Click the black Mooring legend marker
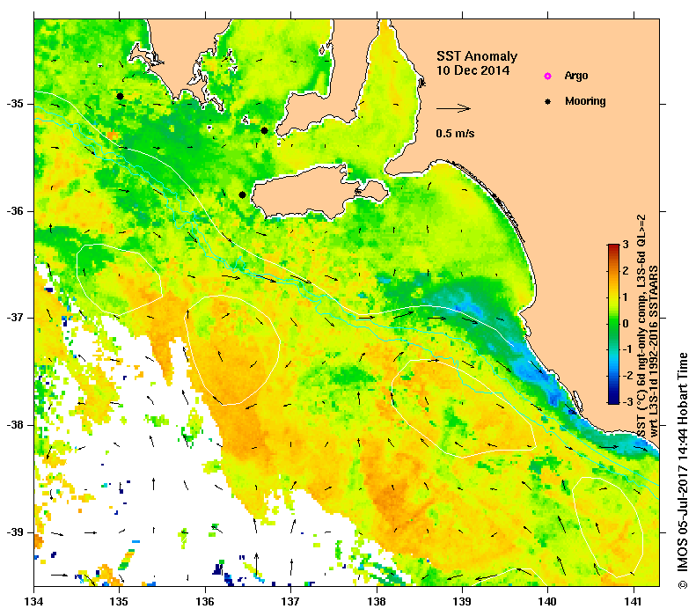 coord(548,101)
